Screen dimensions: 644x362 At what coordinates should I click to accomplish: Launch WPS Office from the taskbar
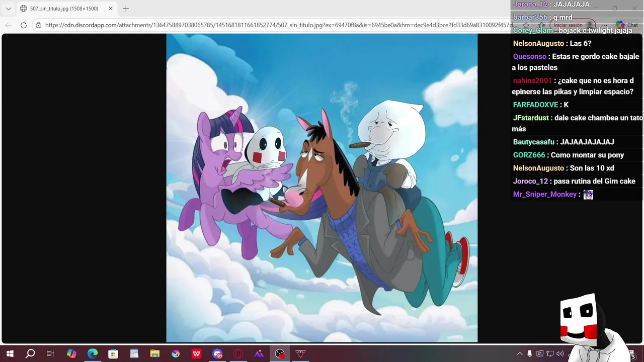(x=196, y=354)
